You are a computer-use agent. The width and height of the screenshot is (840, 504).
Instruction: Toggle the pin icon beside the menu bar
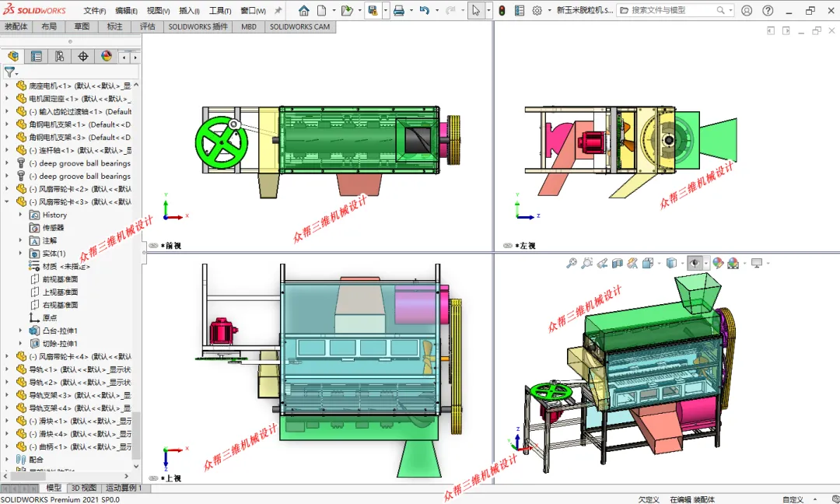[278, 10]
